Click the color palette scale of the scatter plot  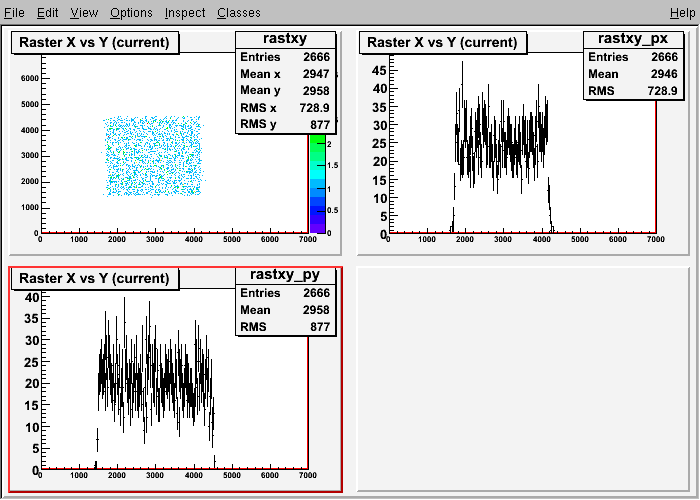(x=317, y=183)
